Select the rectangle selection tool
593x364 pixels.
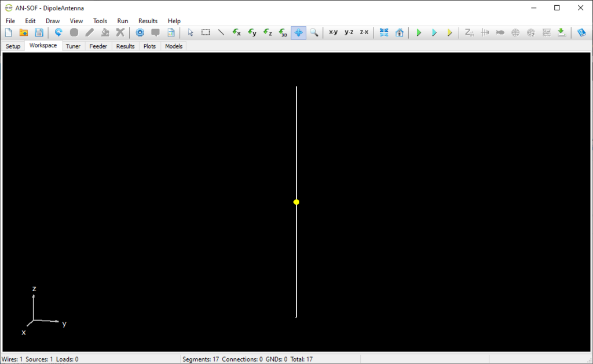(x=206, y=32)
